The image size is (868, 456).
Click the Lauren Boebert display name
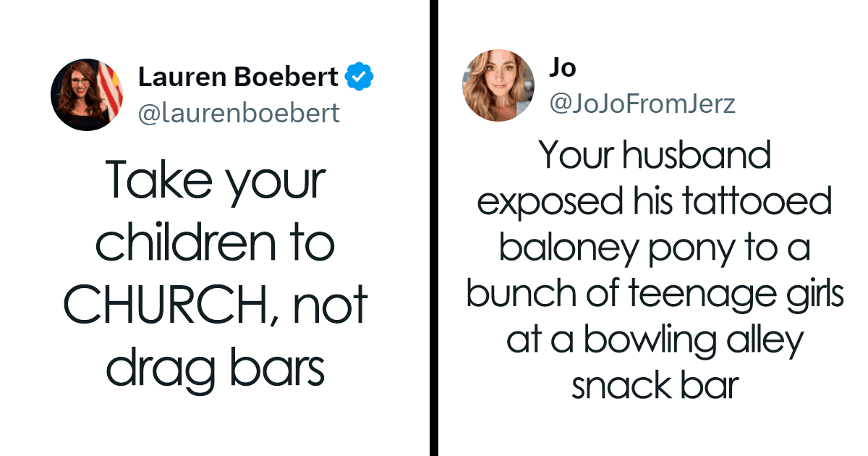pyautogui.click(x=238, y=76)
